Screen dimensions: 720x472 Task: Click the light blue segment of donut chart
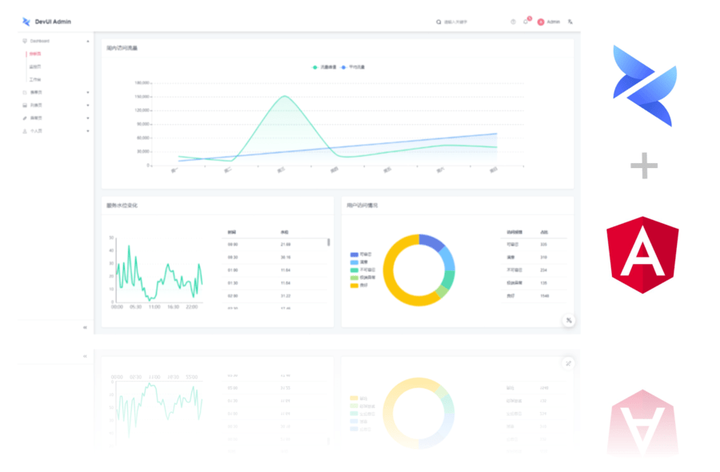(448, 259)
